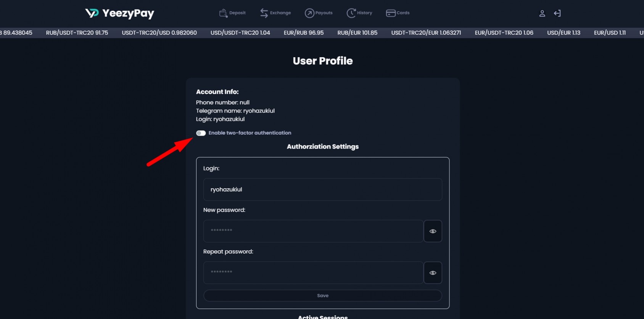The height and width of the screenshot is (319, 644).
Task: Click the Login input field
Action: click(323, 189)
